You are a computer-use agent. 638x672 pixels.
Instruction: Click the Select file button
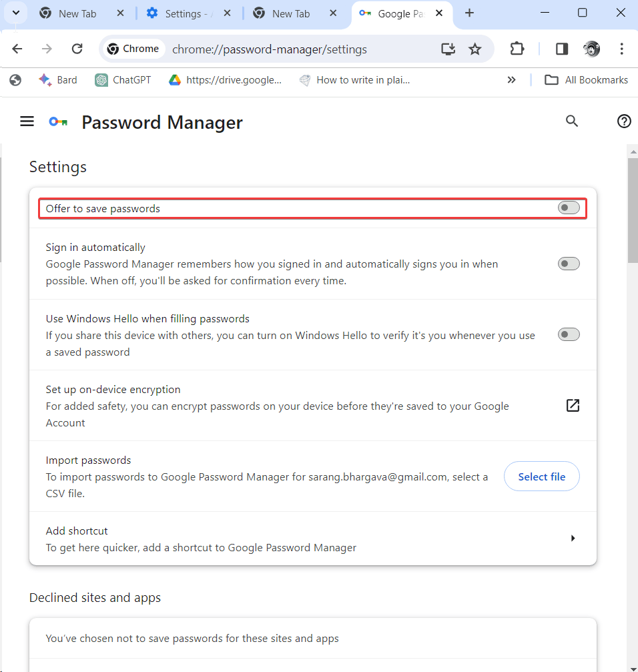[541, 476]
